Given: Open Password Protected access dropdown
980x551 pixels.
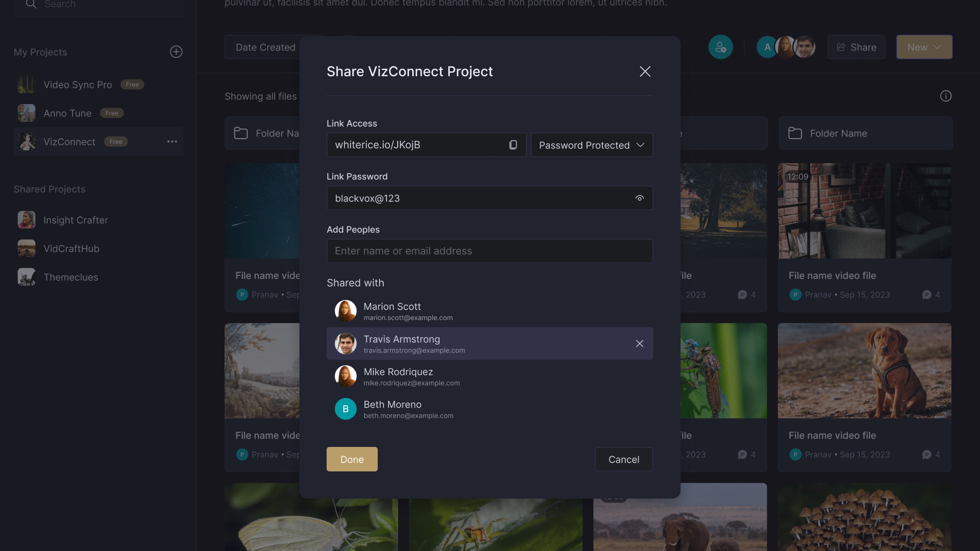Looking at the screenshot, I should coord(592,145).
